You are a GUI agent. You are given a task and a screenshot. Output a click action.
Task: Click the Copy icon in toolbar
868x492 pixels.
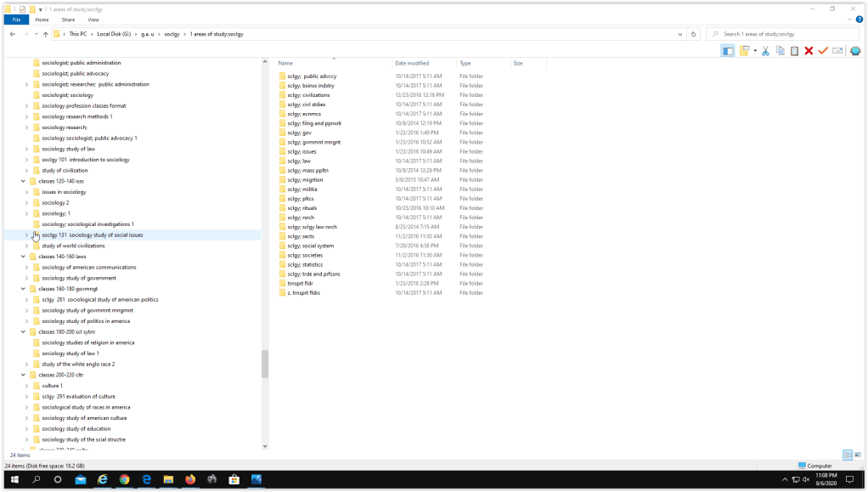click(x=780, y=51)
